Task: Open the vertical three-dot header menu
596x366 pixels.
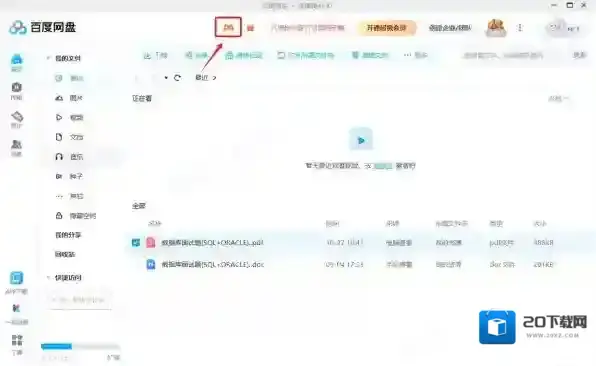Action: click(x=520, y=28)
